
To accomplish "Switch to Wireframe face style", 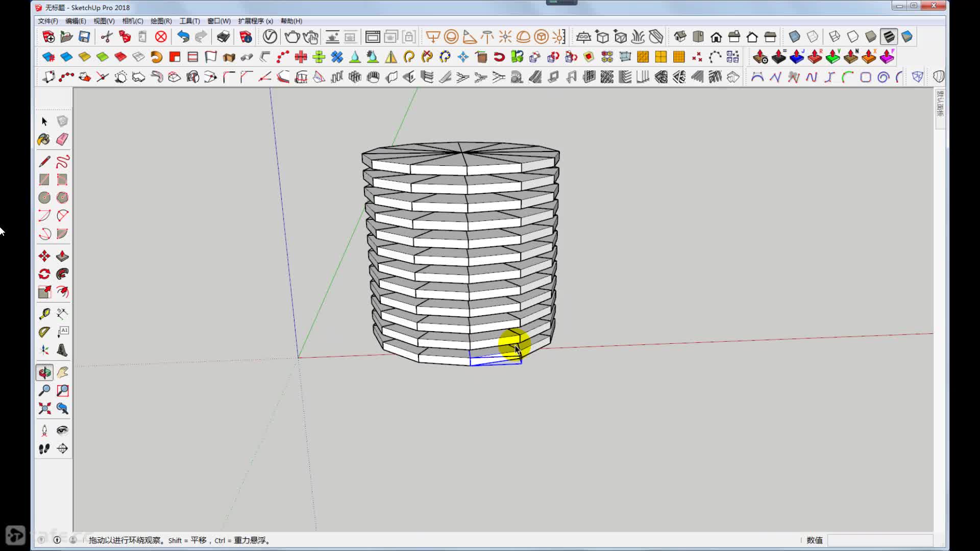I will point(835,37).
